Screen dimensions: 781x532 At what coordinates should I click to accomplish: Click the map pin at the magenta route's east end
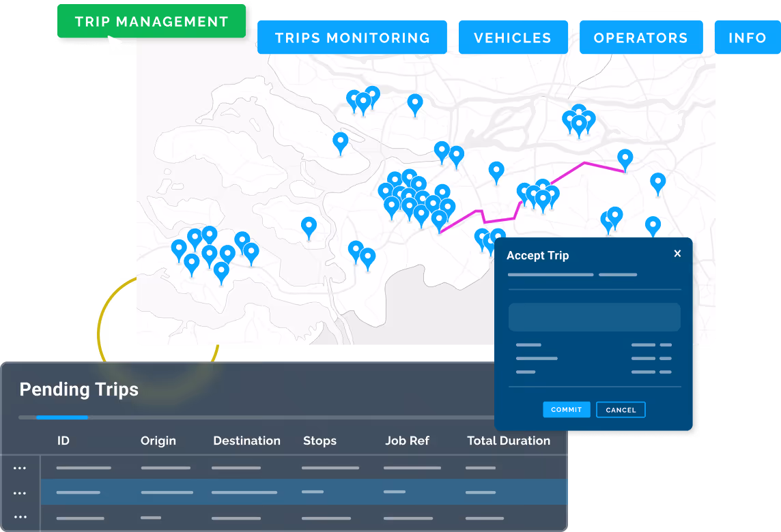tap(625, 160)
